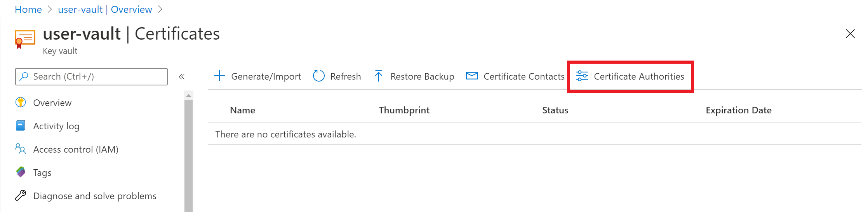Image resolution: width=868 pixels, height=212 pixels.
Task: Go to Home breadcrumb link
Action: 28,9
